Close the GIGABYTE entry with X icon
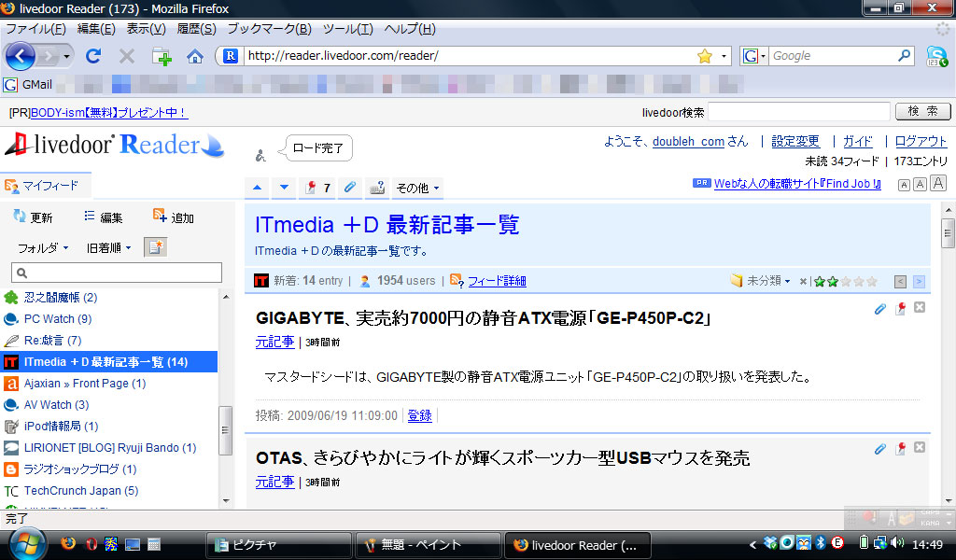 point(920,308)
